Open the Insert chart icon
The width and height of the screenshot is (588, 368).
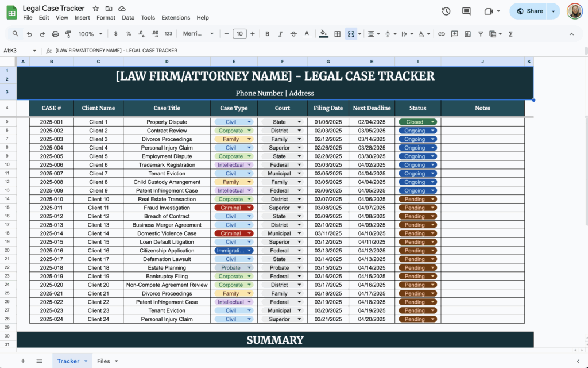[468, 34]
